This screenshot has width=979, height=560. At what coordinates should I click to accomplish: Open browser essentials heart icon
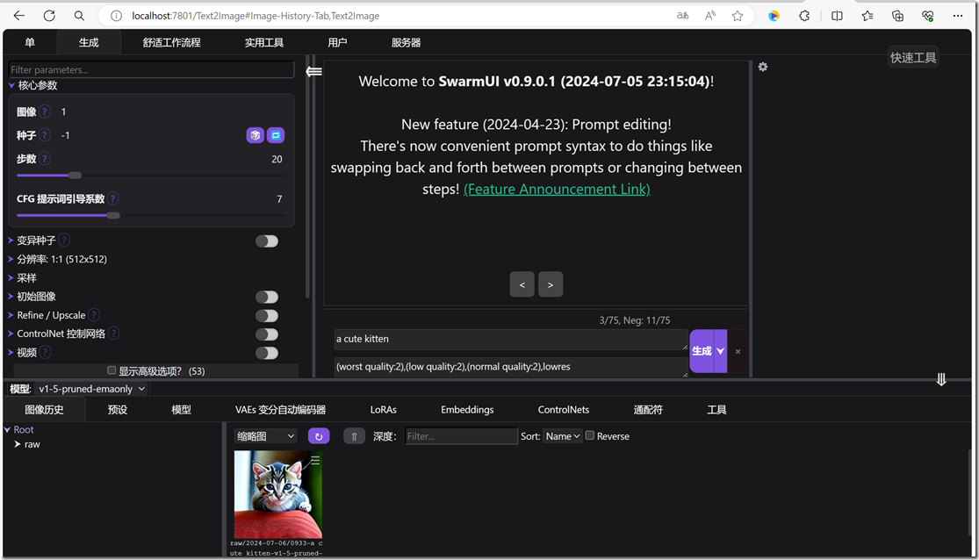click(928, 16)
